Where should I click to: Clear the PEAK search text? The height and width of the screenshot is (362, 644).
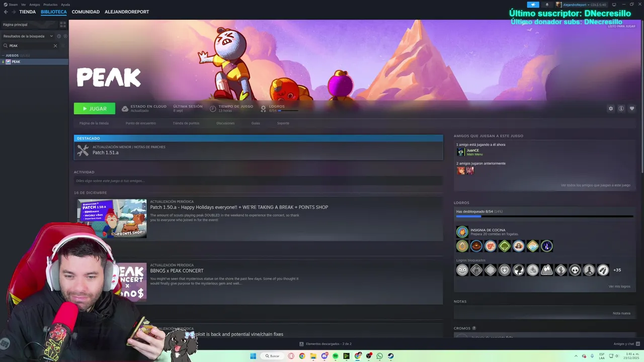click(x=55, y=46)
